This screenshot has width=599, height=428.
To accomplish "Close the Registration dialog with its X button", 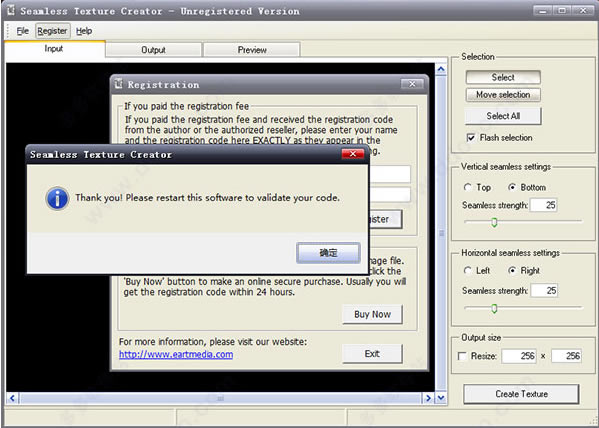I will (412, 84).
